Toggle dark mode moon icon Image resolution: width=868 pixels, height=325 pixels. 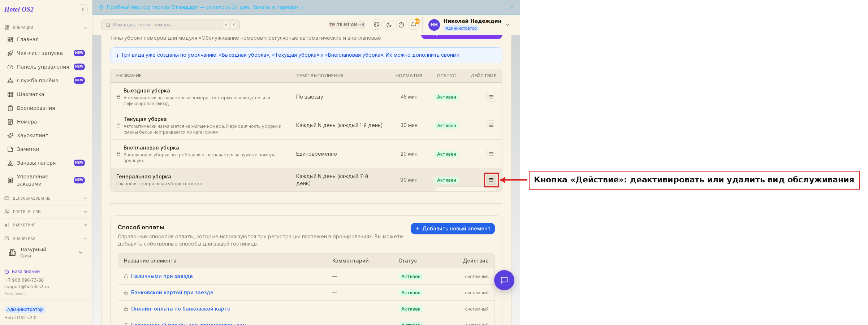pyautogui.click(x=389, y=25)
